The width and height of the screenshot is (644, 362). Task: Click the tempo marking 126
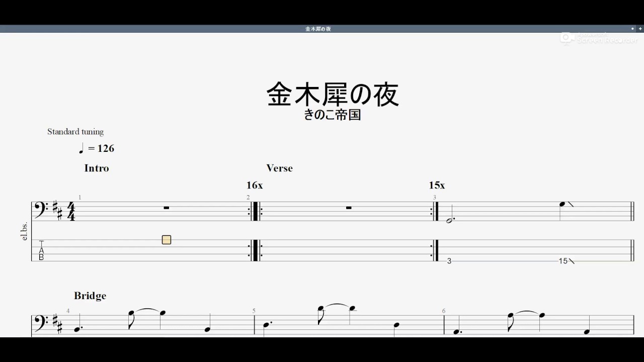pyautogui.click(x=97, y=148)
